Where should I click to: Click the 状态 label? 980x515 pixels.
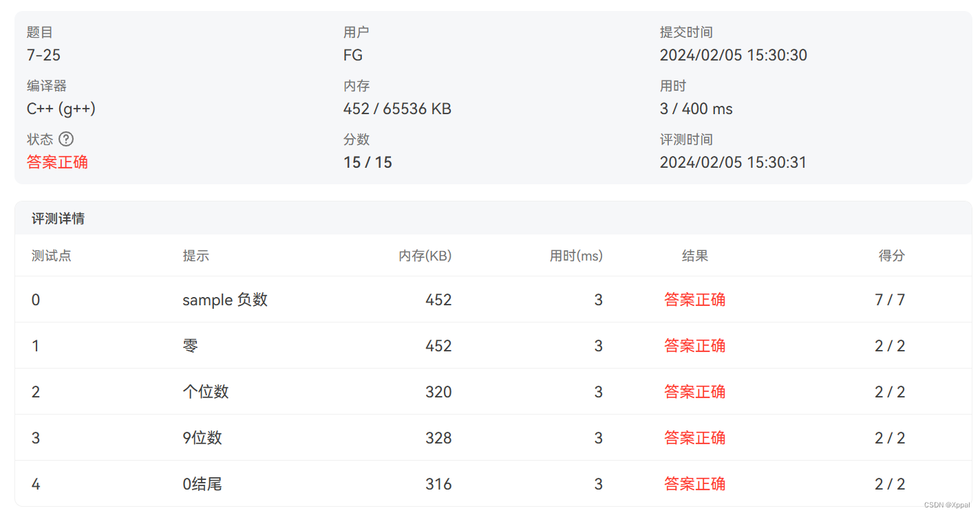pyautogui.click(x=40, y=140)
